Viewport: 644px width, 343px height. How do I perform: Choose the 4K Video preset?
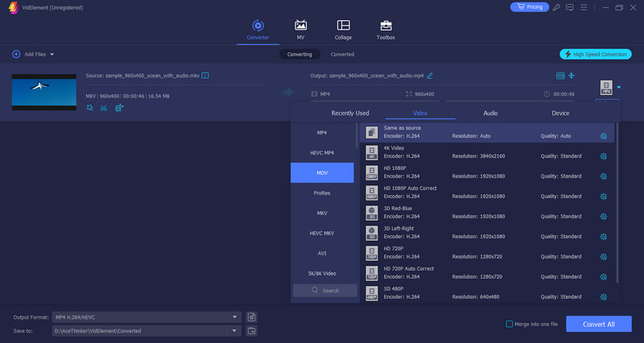point(487,153)
